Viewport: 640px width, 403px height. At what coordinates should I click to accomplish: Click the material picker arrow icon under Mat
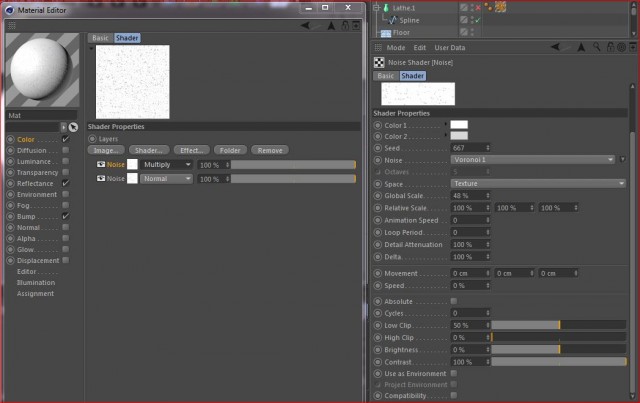tap(73, 127)
